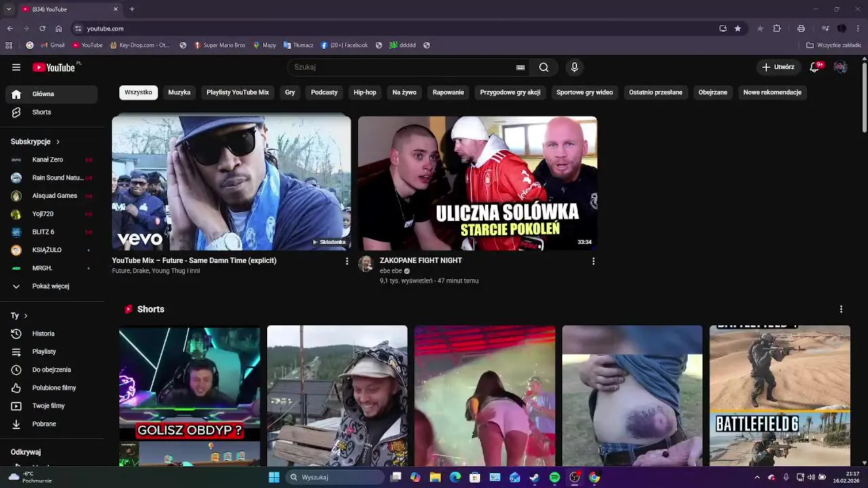Open ebe ebe channel link

391,271
